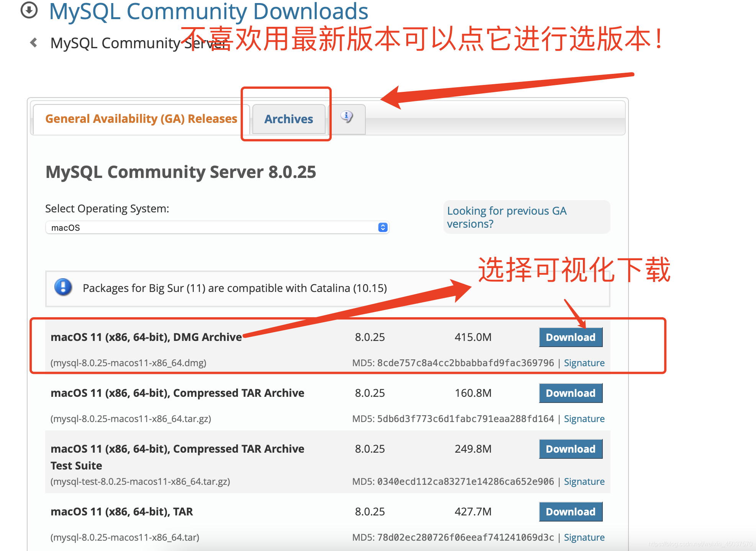Select the DMG MD5 hash 8cde757c8a4cc2bbabbafd9fac369796
The image size is (756, 551).
click(465, 363)
